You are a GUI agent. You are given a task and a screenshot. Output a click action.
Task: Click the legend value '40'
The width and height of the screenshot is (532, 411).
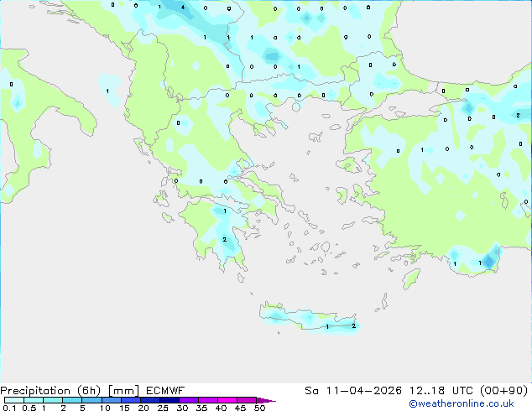tap(221, 408)
